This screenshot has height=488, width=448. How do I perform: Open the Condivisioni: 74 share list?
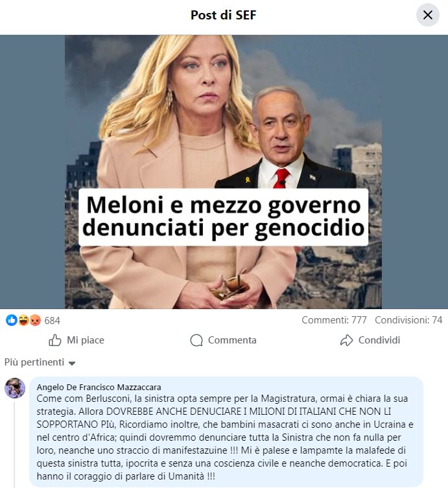point(408,320)
